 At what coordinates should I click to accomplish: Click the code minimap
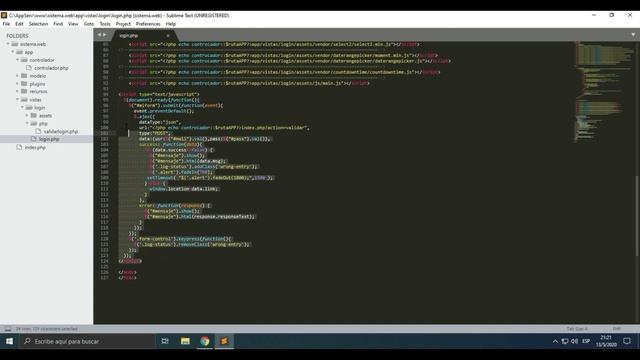[x=604, y=92]
